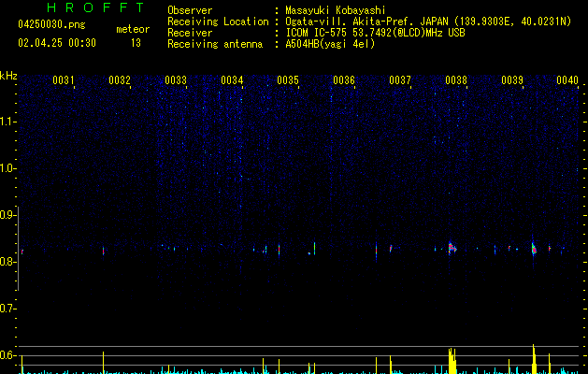
Task: Click the bright meteor echo after 0039
Action: point(534,249)
